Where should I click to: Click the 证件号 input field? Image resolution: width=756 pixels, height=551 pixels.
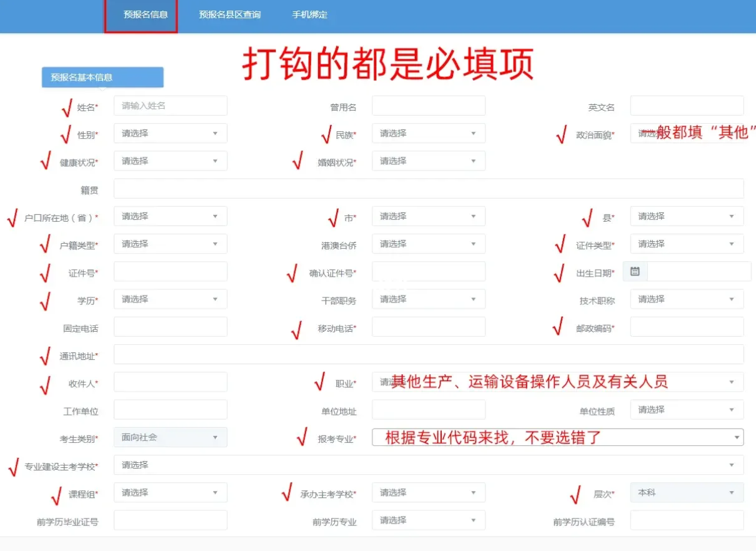[x=170, y=272]
